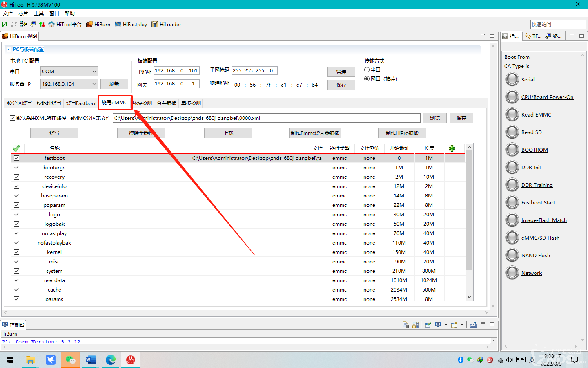Click the green connect icon in the toolbar
This screenshot has height=368, width=588.
tap(4, 24)
